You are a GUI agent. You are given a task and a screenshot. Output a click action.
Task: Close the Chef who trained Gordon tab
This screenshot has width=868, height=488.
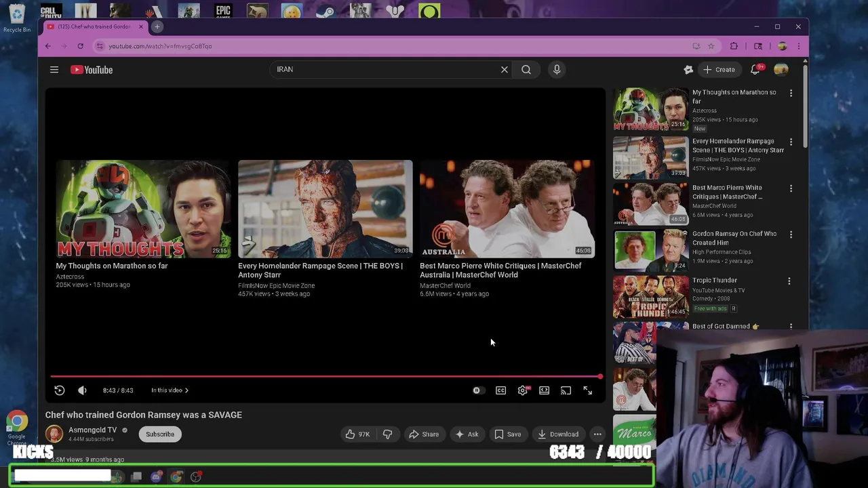141,26
